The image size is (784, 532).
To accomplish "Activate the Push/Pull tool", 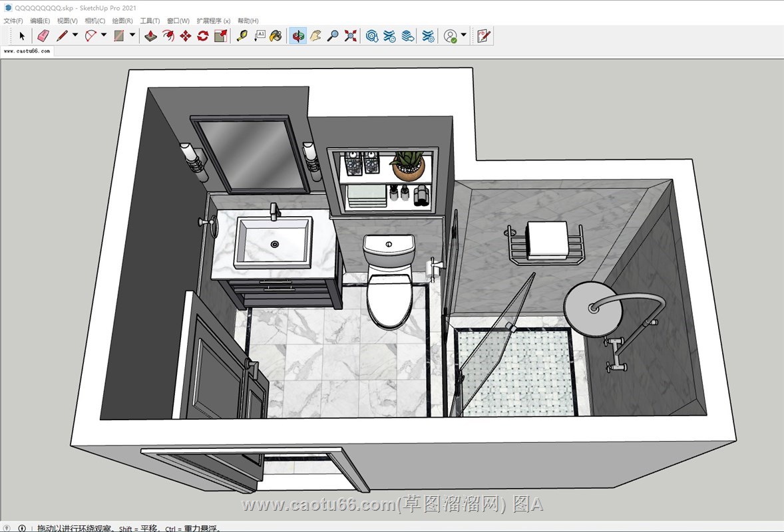I will pos(151,36).
